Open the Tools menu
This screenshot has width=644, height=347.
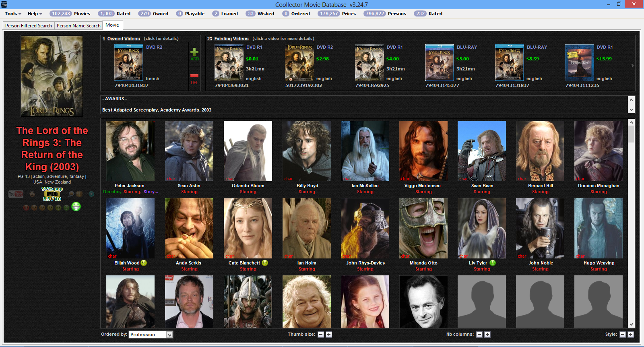(x=13, y=14)
